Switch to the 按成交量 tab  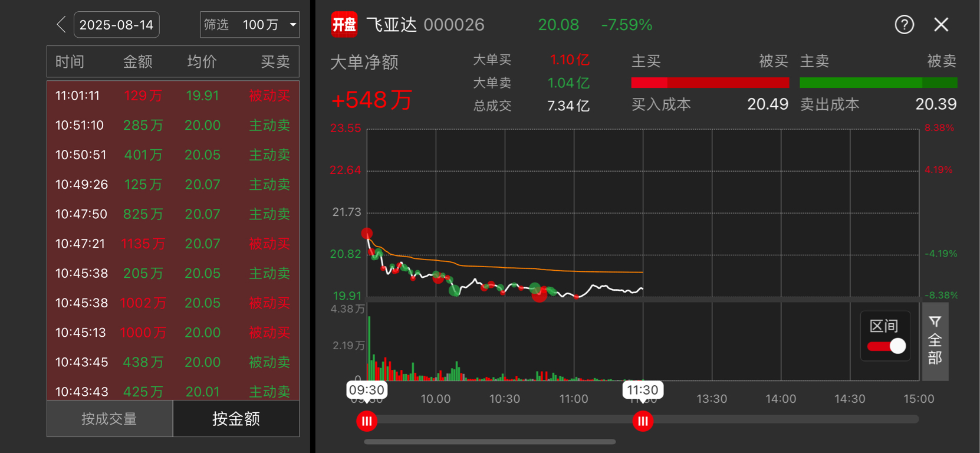coord(110,419)
